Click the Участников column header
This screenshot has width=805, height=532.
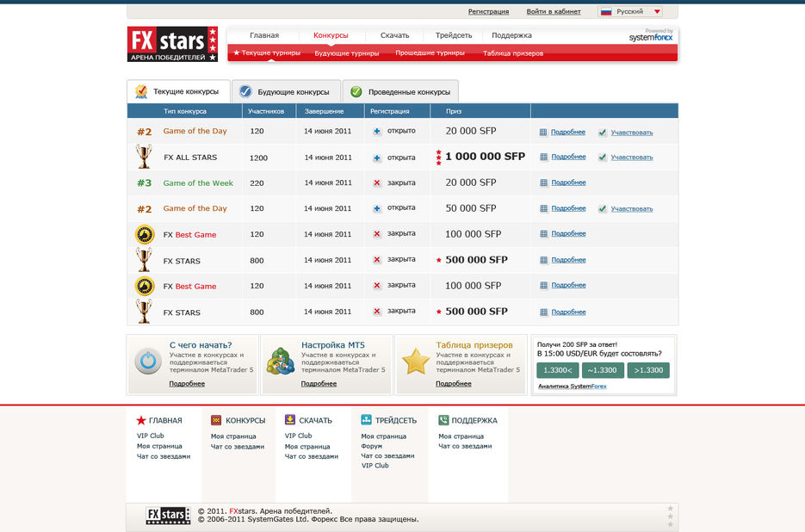point(266,111)
